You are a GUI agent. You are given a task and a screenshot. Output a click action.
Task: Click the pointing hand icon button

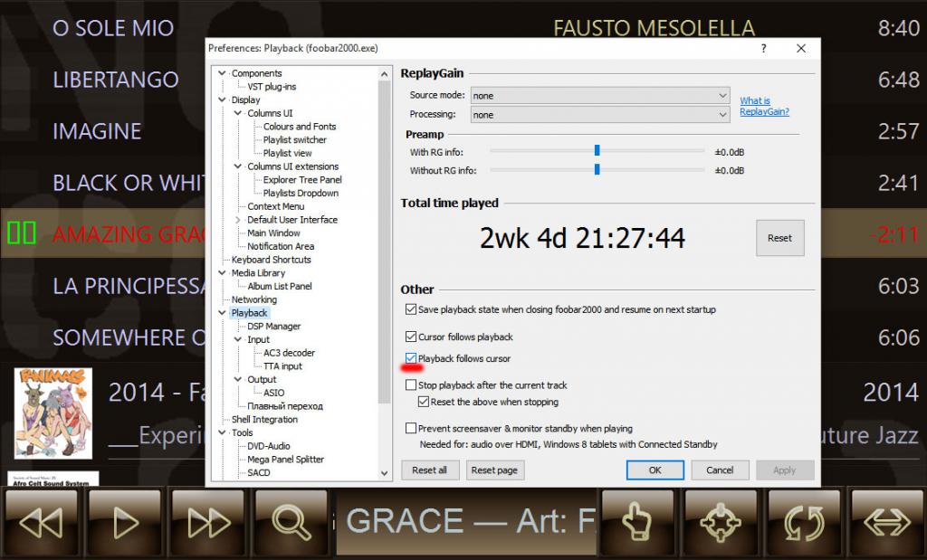coord(638,522)
